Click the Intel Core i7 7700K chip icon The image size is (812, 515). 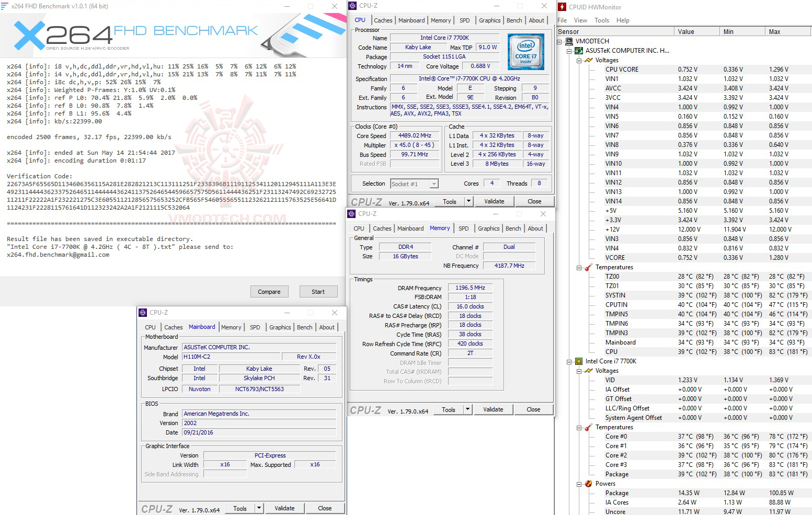578,361
